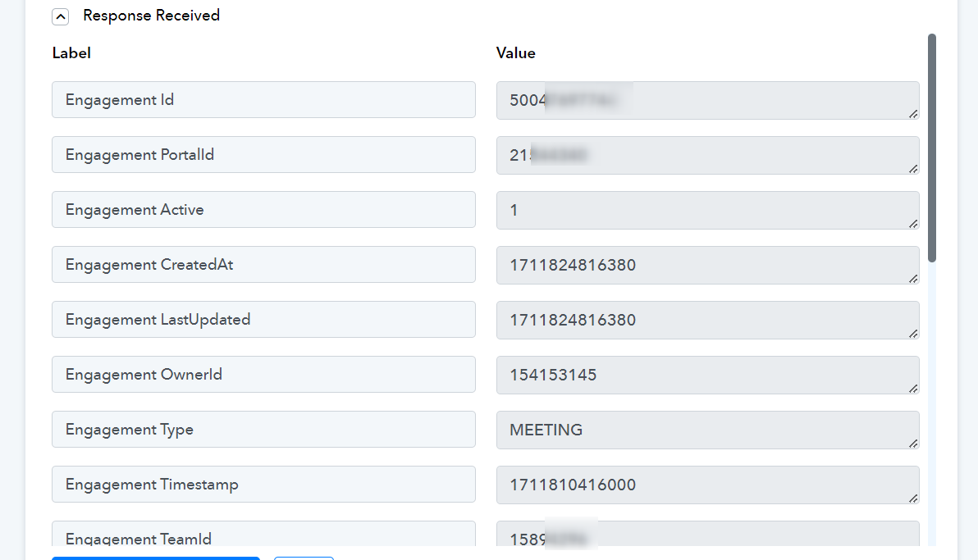Select the Engagement Active label field

(x=264, y=210)
